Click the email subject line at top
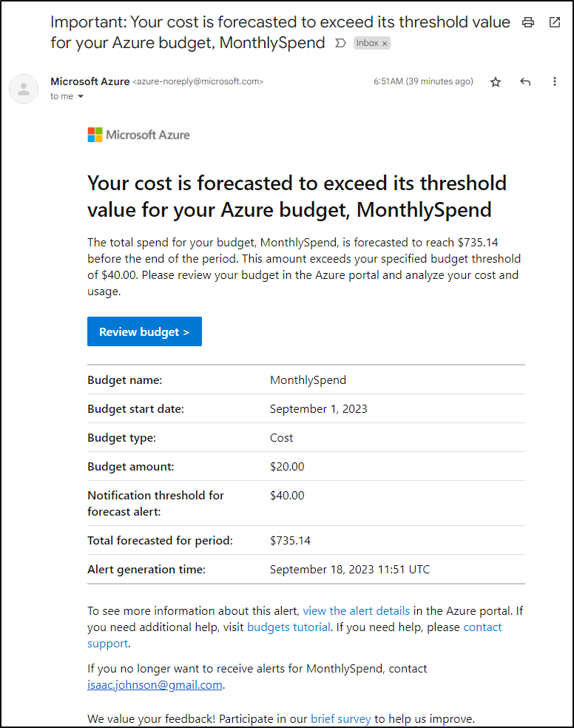Image resolution: width=574 pixels, height=728 pixels. click(x=280, y=32)
